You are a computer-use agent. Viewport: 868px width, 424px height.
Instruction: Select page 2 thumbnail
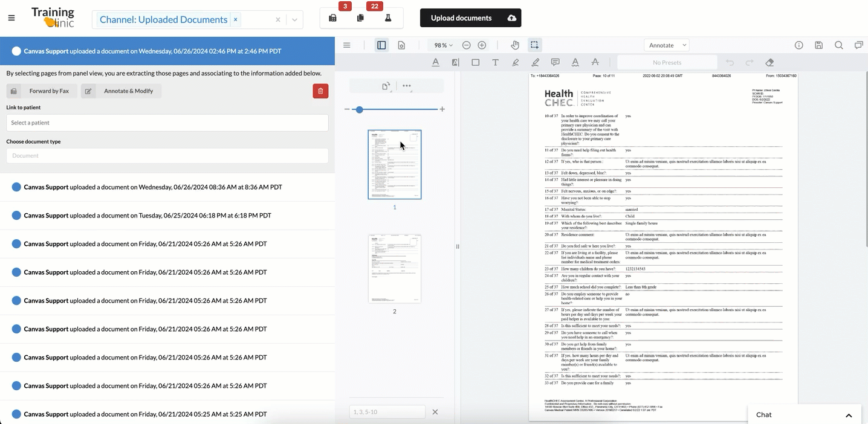point(394,268)
